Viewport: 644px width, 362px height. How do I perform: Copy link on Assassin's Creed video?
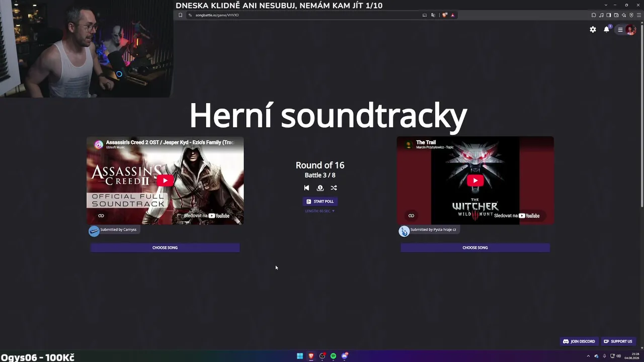pos(101,216)
